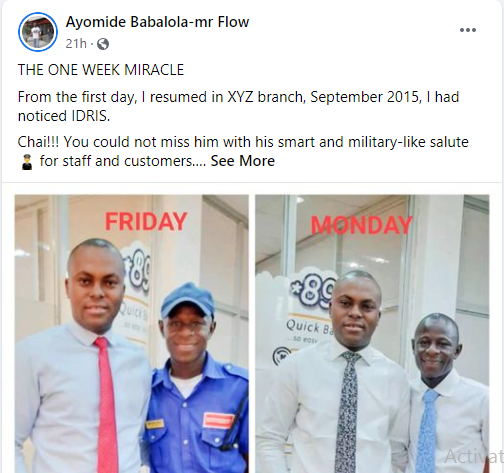Click the globe public privacy icon
The image size is (504, 473).
(103, 44)
